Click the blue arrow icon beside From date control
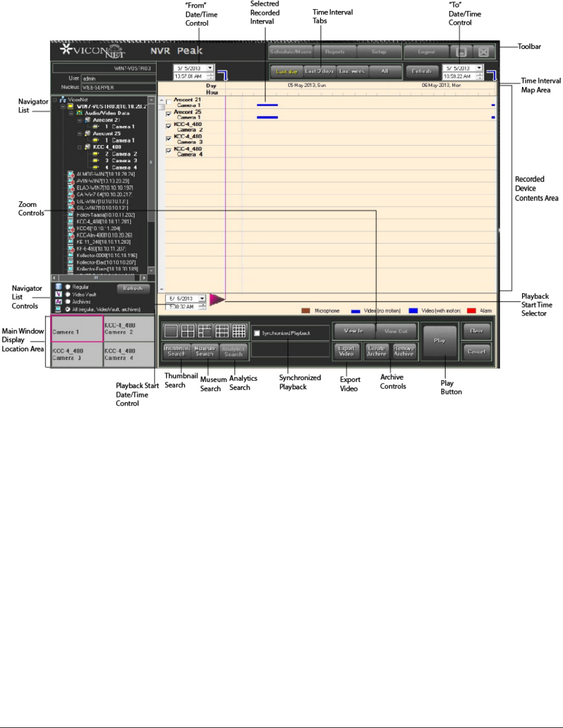This screenshot has width=563, height=728. [x=222, y=75]
